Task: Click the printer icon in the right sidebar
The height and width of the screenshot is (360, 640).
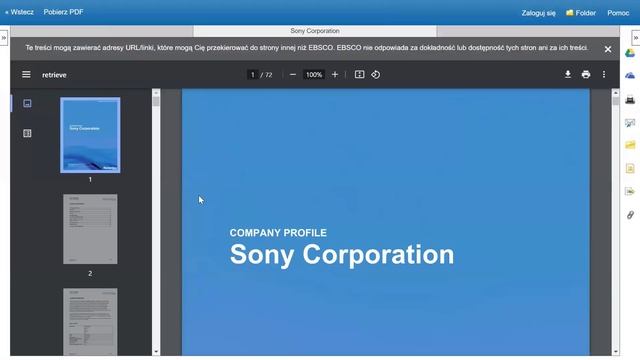Action: (630, 99)
